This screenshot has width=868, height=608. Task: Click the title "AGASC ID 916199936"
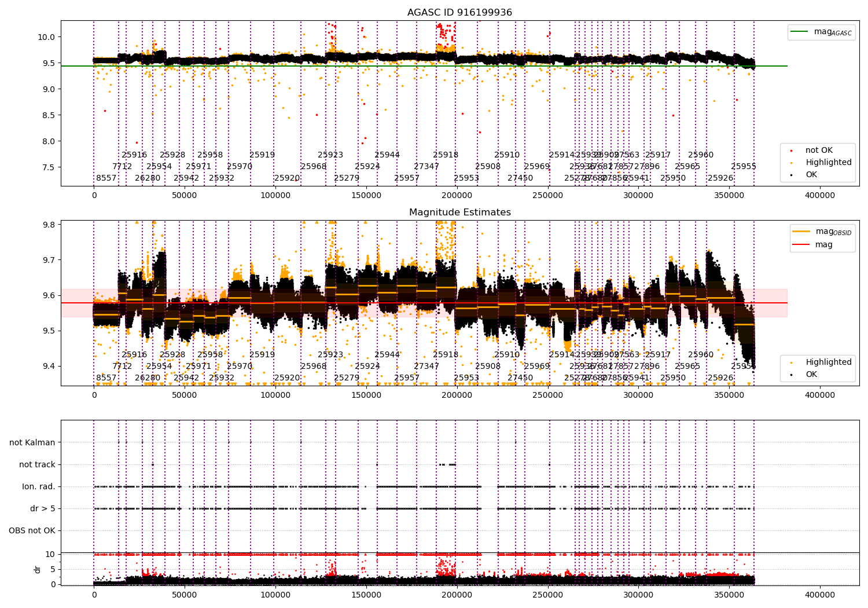[459, 13]
